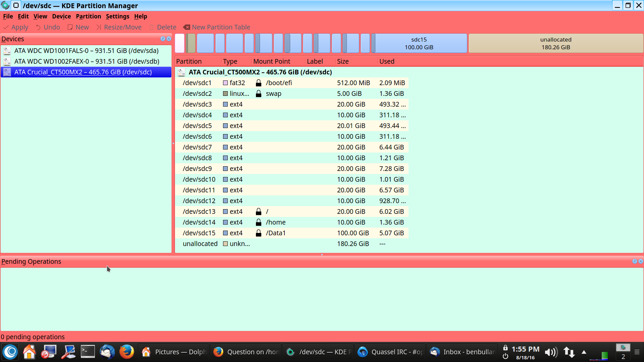Close the Devices panel
This screenshot has width=644, height=362.
[x=169, y=39]
